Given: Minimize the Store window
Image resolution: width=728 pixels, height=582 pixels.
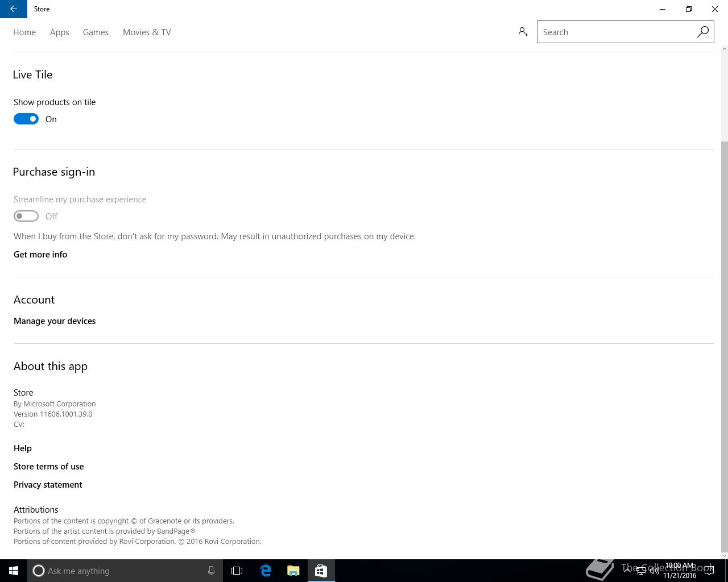Looking at the screenshot, I should click(x=663, y=9).
